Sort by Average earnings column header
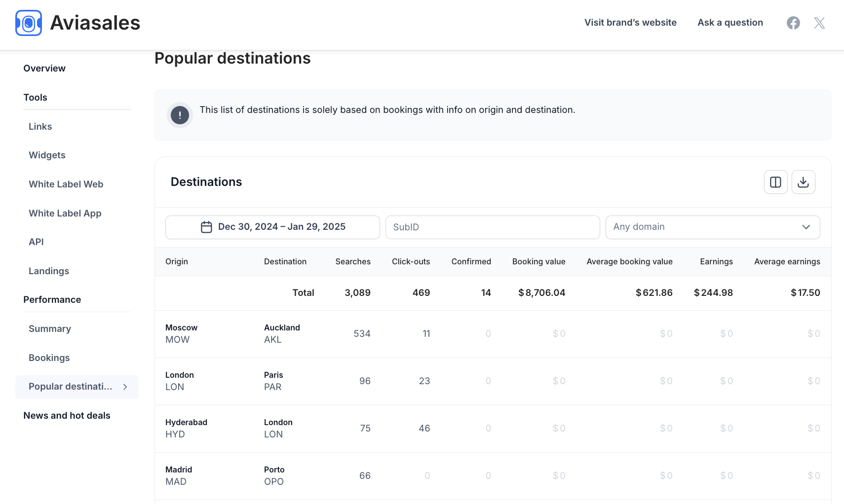Viewport: 844px width, 504px height. (x=787, y=262)
